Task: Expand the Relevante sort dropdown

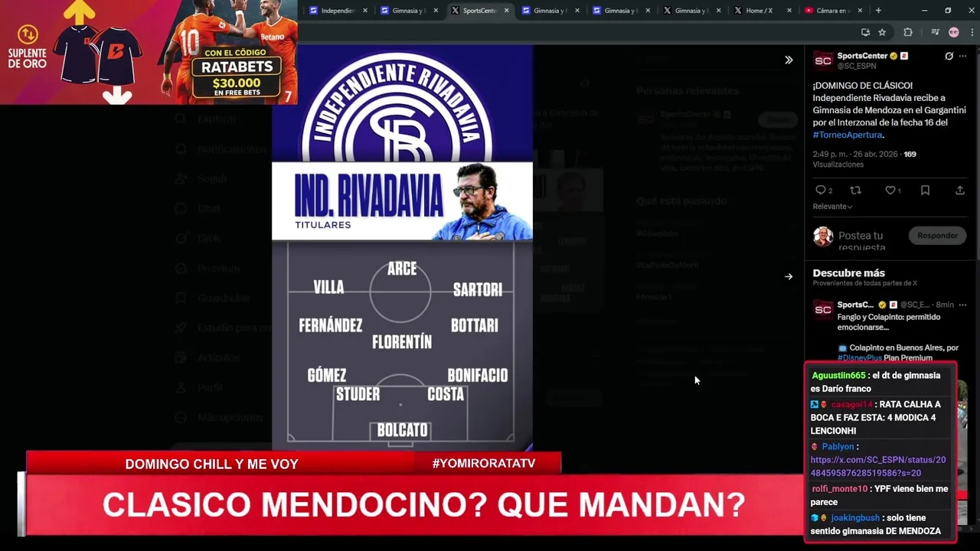Action: (x=832, y=207)
